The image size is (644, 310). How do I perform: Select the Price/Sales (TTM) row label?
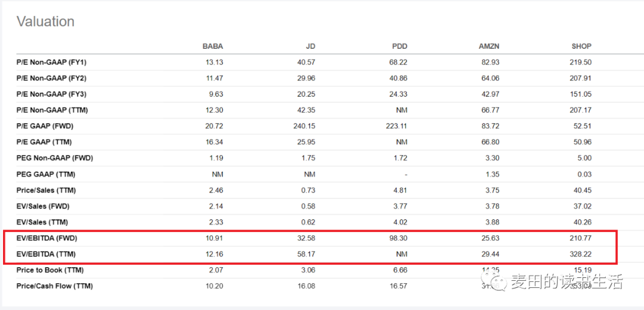click(x=46, y=190)
